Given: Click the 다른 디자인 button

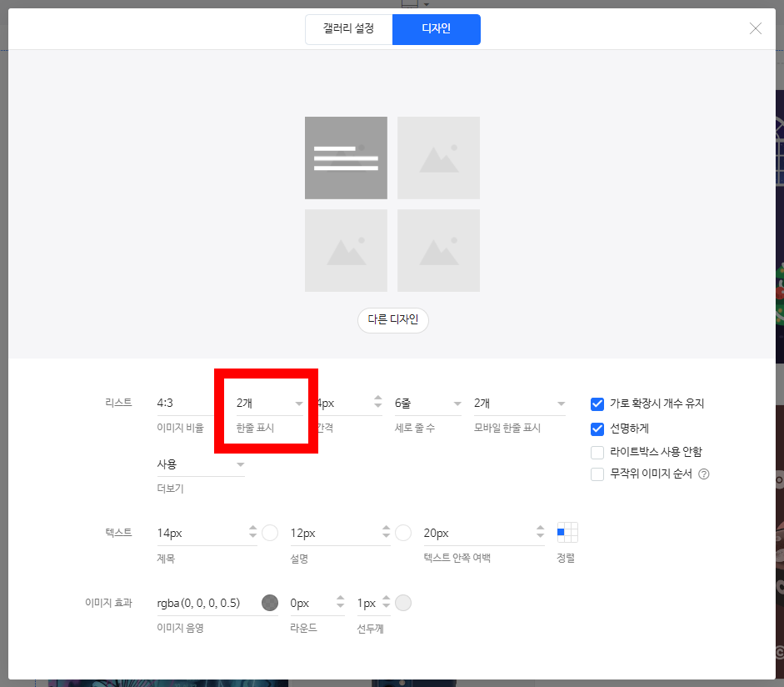Looking at the screenshot, I should coord(392,320).
